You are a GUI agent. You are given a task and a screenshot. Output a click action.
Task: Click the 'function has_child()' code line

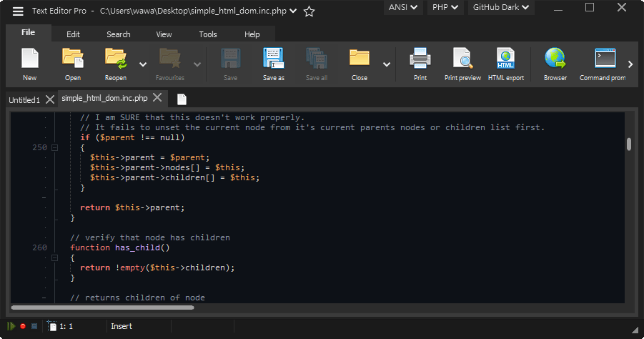(x=120, y=247)
